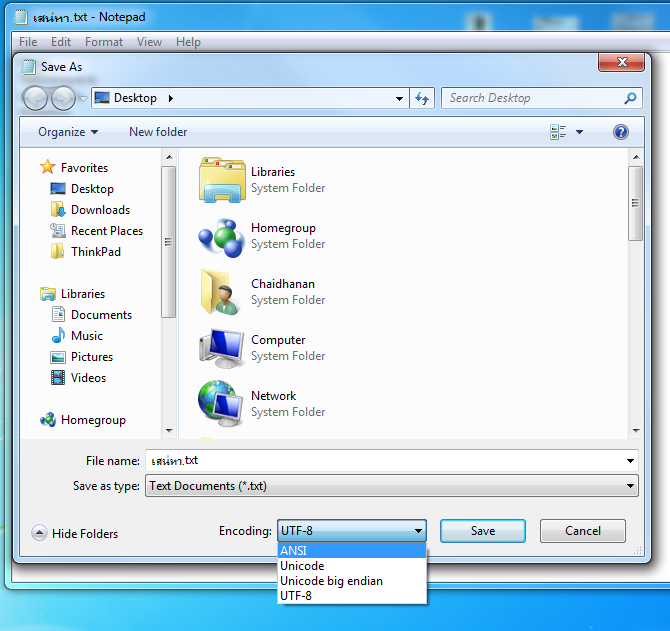The height and width of the screenshot is (631, 670).
Task: Choose Unicode big endian encoding
Action: click(x=352, y=581)
